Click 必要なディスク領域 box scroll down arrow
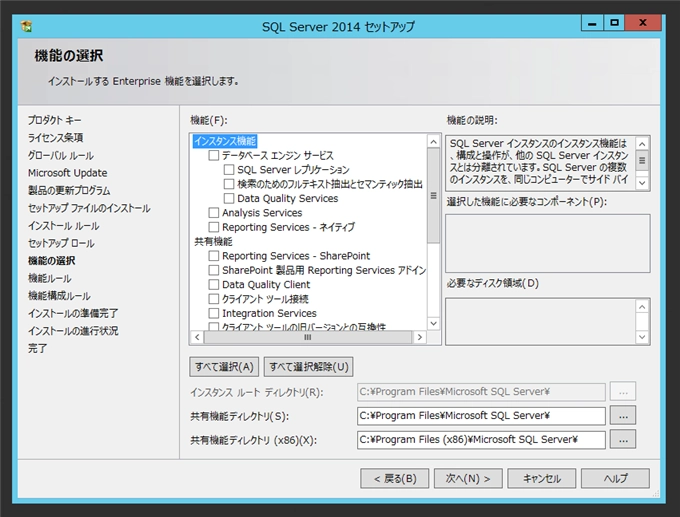The image size is (680, 517). point(642,337)
